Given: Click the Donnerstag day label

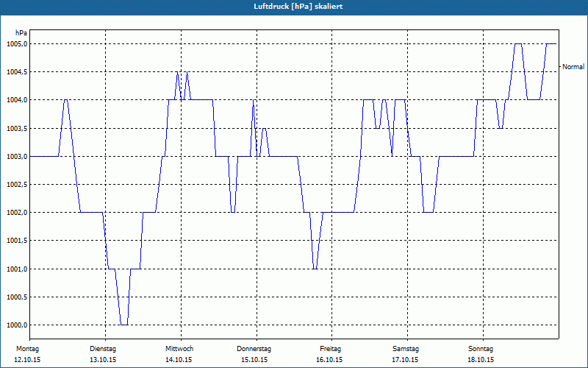Looking at the screenshot, I should (x=254, y=349).
